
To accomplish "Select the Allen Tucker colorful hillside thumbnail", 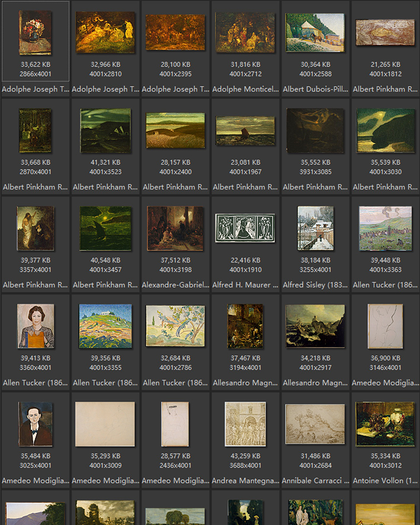I will coord(105,325).
